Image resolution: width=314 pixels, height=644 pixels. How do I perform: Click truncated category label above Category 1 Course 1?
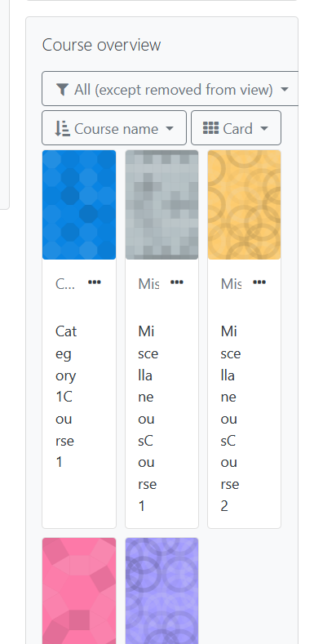click(65, 283)
